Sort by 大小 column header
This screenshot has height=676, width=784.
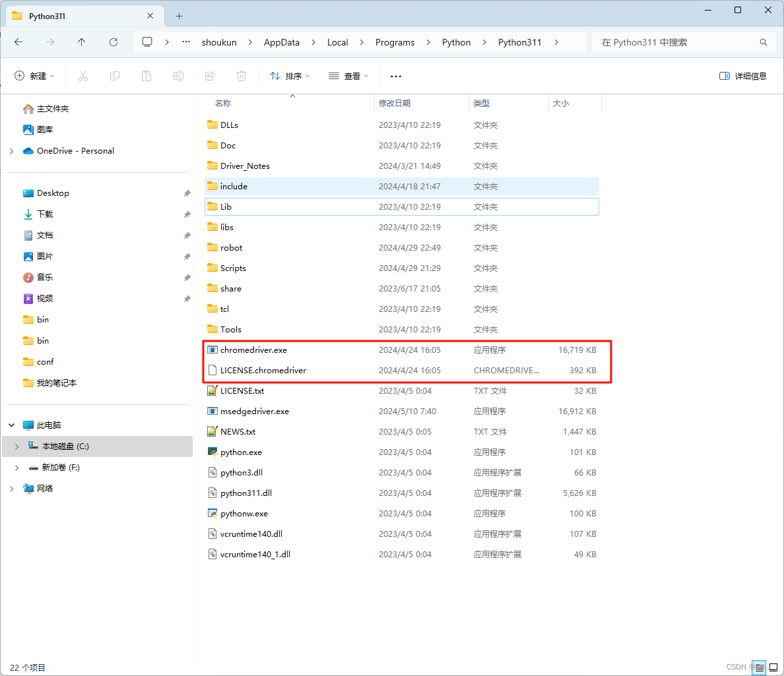[575, 103]
